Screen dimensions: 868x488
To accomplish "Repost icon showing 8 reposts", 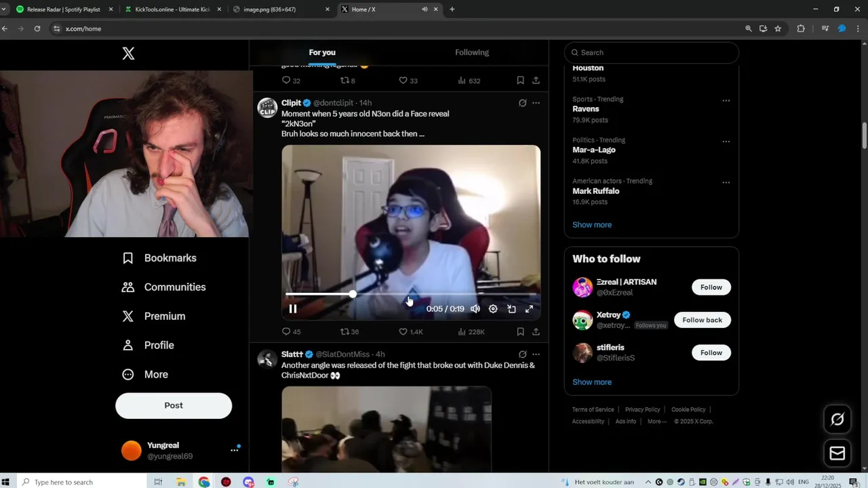I will coord(344,81).
